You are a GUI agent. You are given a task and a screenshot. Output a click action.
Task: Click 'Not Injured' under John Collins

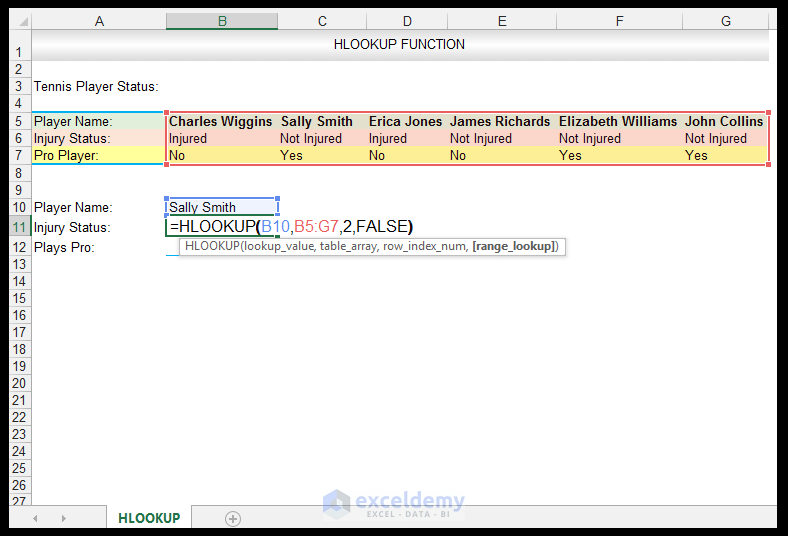point(726,138)
